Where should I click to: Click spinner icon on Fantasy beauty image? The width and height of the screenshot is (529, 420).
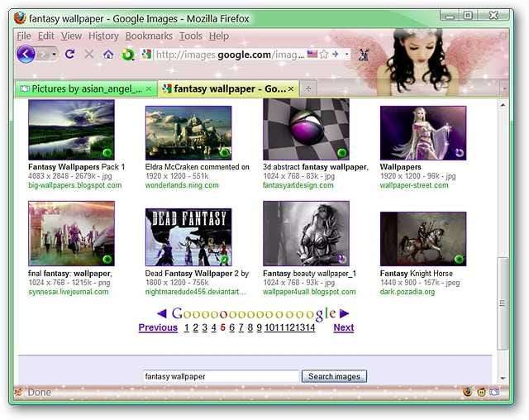point(341,259)
